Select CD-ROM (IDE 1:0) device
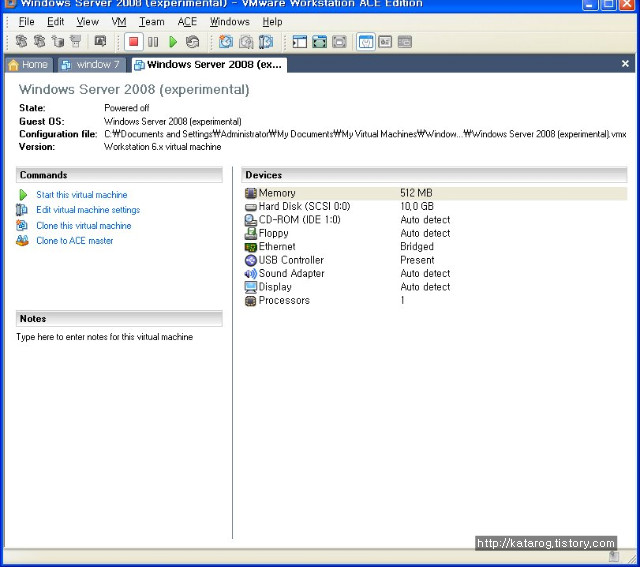 [299, 220]
